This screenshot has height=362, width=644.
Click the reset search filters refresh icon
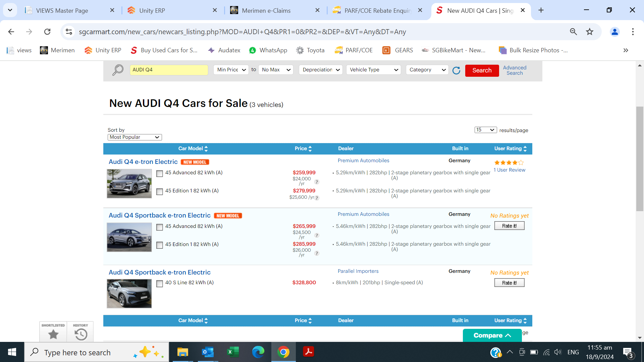point(456,70)
